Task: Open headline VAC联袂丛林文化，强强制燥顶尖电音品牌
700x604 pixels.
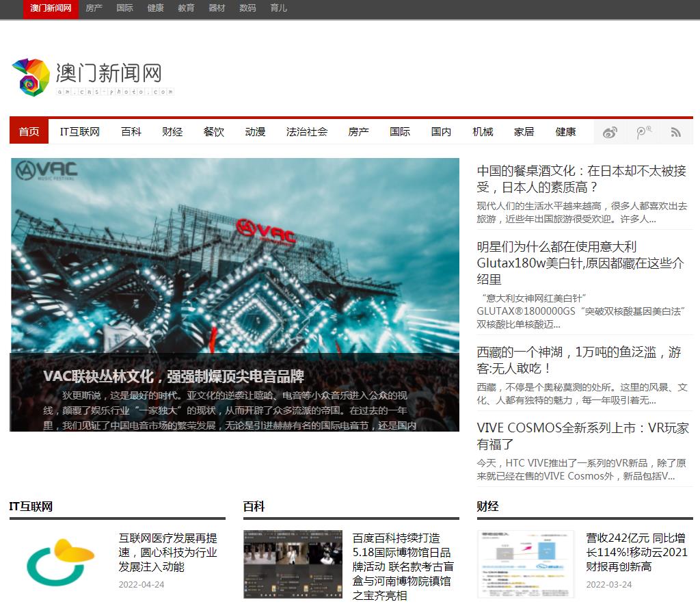Action: [174, 376]
